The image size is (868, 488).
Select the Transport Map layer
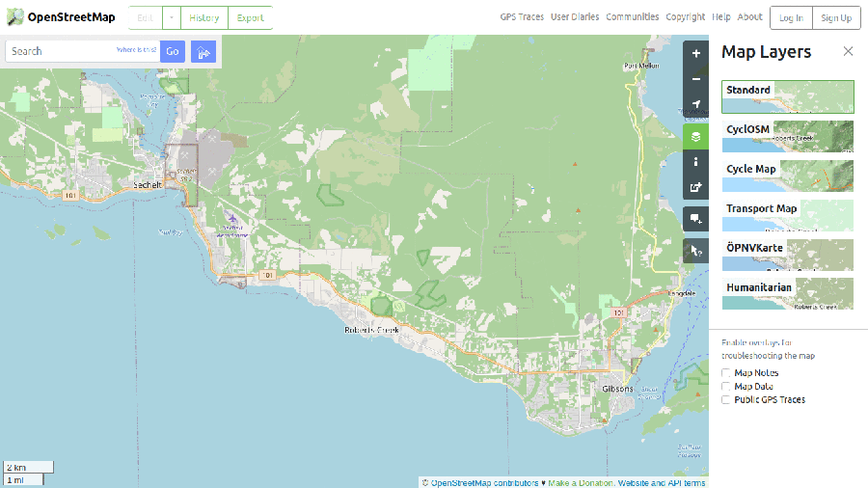point(787,216)
